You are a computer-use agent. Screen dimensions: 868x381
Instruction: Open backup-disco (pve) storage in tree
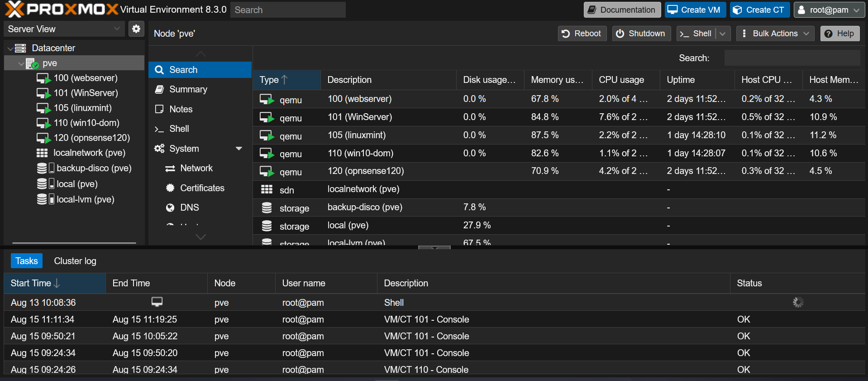tap(94, 168)
